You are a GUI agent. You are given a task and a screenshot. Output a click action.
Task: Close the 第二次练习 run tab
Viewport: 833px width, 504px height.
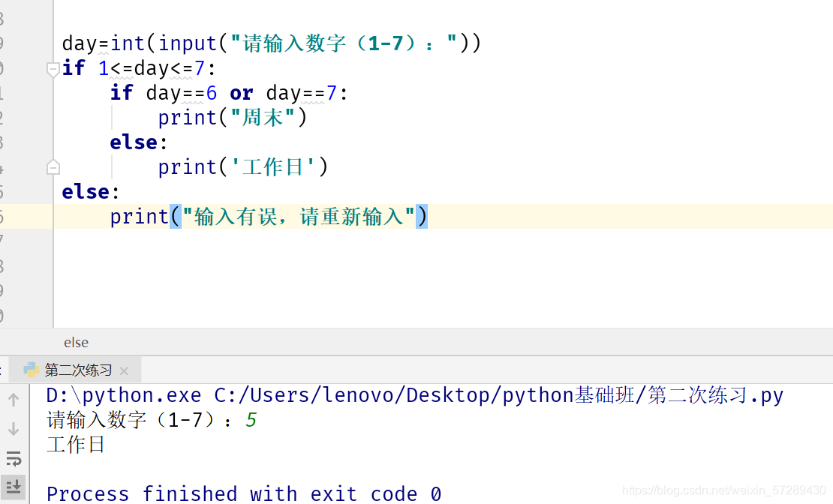click(x=125, y=370)
